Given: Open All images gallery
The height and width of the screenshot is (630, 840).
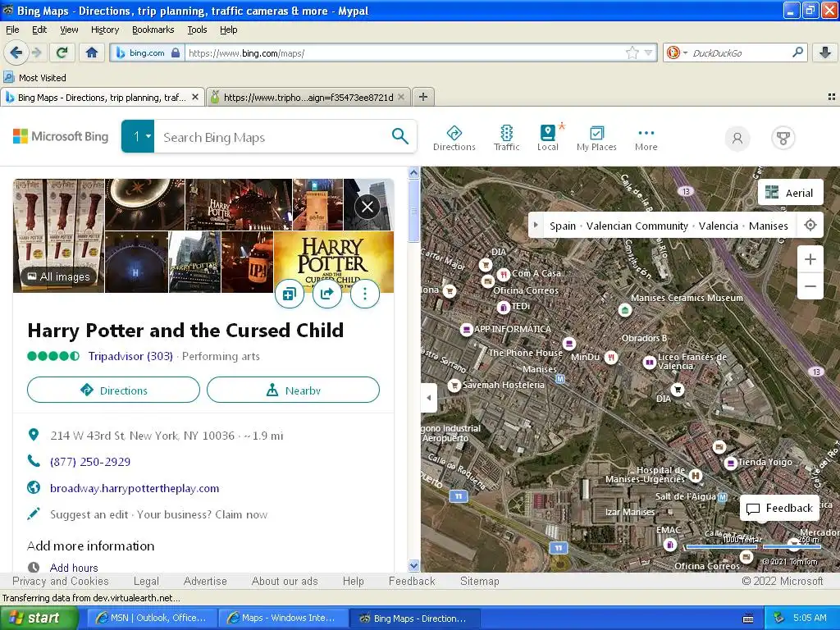Looking at the screenshot, I should tap(59, 276).
